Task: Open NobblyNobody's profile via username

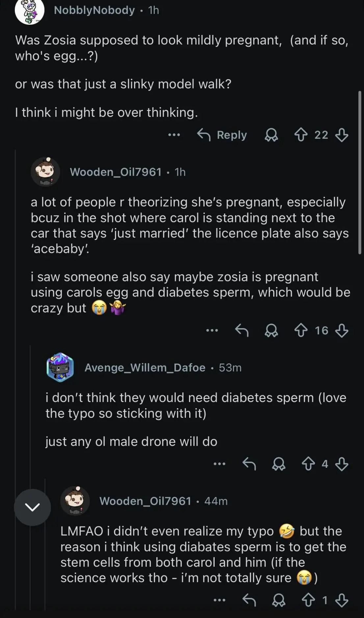Action: point(94,10)
